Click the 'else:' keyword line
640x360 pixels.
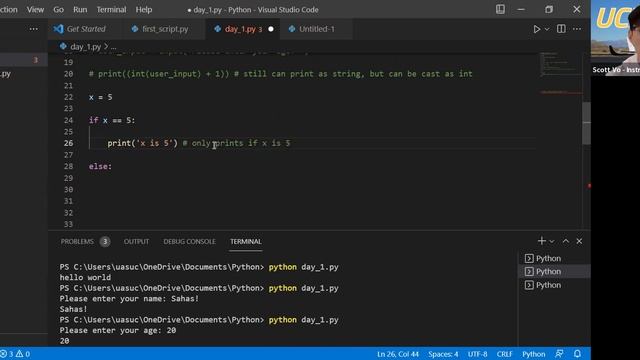coord(100,167)
